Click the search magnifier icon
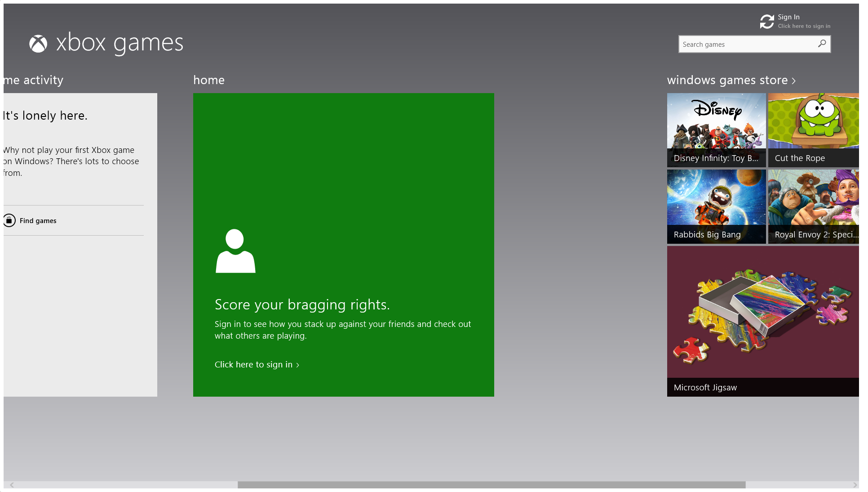The height and width of the screenshot is (492, 868). 822,44
